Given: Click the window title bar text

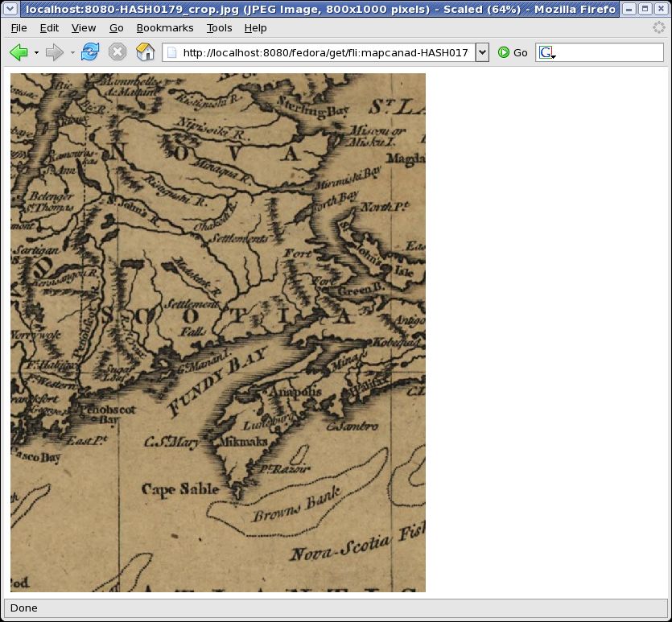Looking at the screenshot, I should [320, 9].
